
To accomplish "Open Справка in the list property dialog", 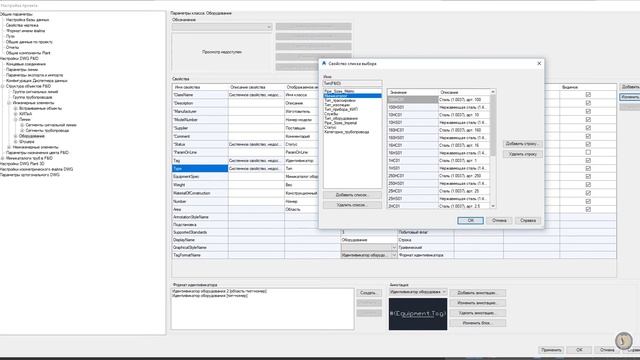I will [x=528, y=220].
